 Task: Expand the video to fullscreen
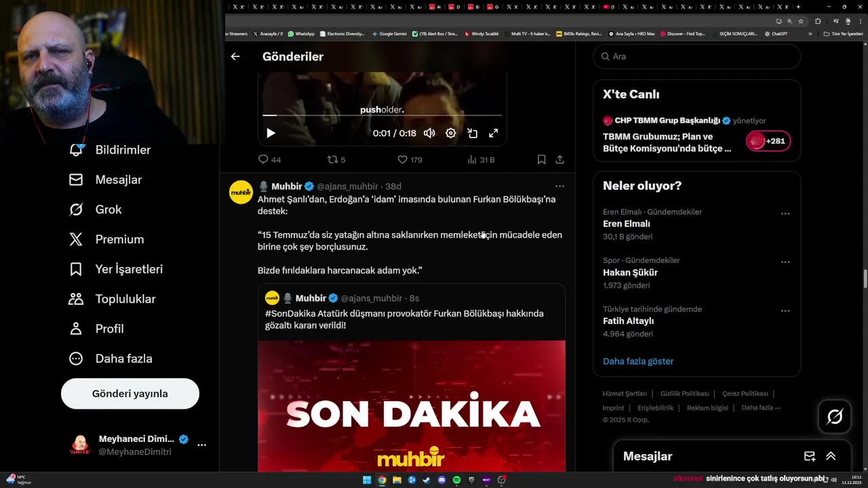pyautogui.click(x=494, y=134)
